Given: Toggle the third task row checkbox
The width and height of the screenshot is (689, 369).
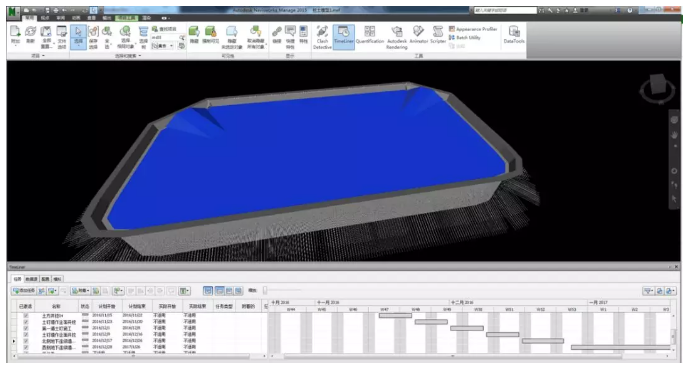Looking at the screenshot, I should [x=26, y=328].
